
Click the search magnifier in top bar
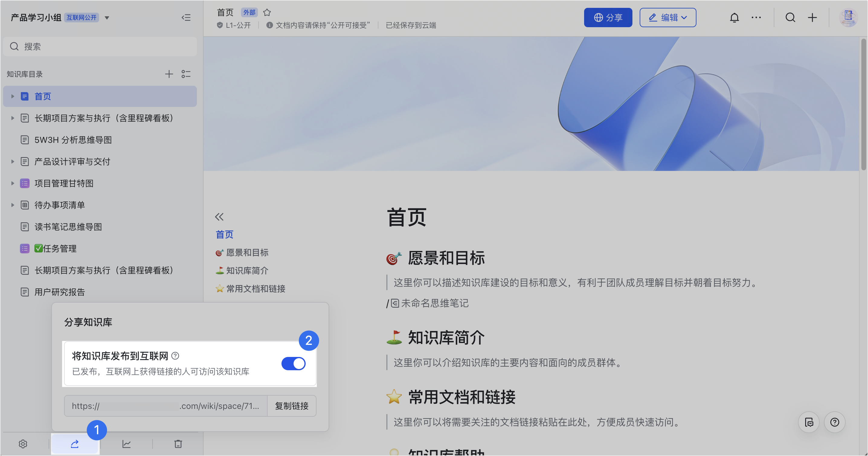[790, 18]
